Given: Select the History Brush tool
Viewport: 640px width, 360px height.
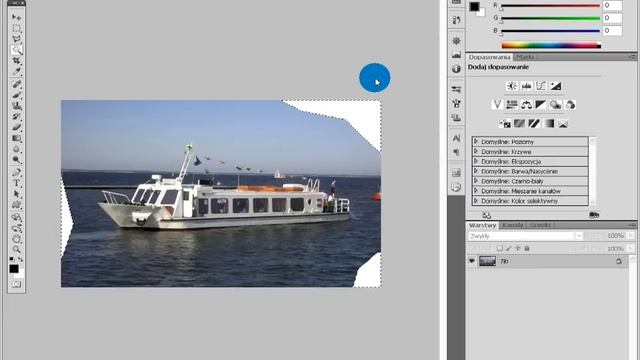Looking at the screenshot, I should click(16, 117).
